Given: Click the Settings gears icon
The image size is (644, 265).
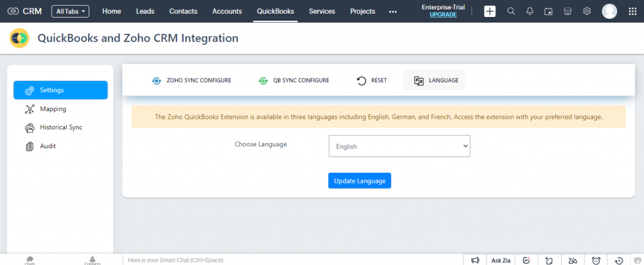Looking at the screenshot, I should [30, 90].
